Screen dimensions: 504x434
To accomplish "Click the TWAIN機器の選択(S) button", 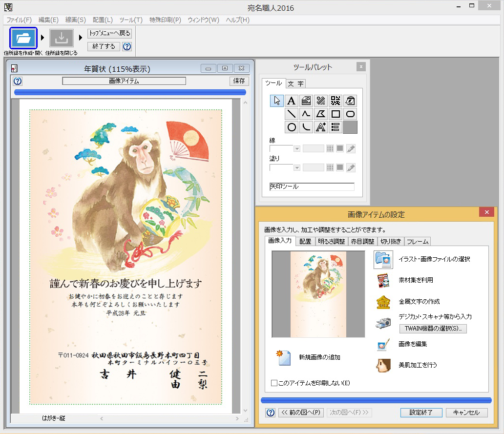I will point(433,329).
